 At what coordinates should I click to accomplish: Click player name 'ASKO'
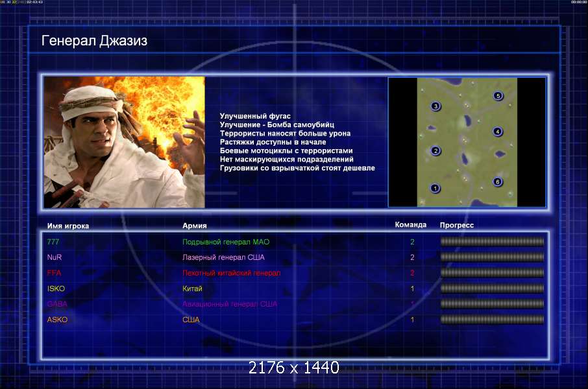[57, 320]
